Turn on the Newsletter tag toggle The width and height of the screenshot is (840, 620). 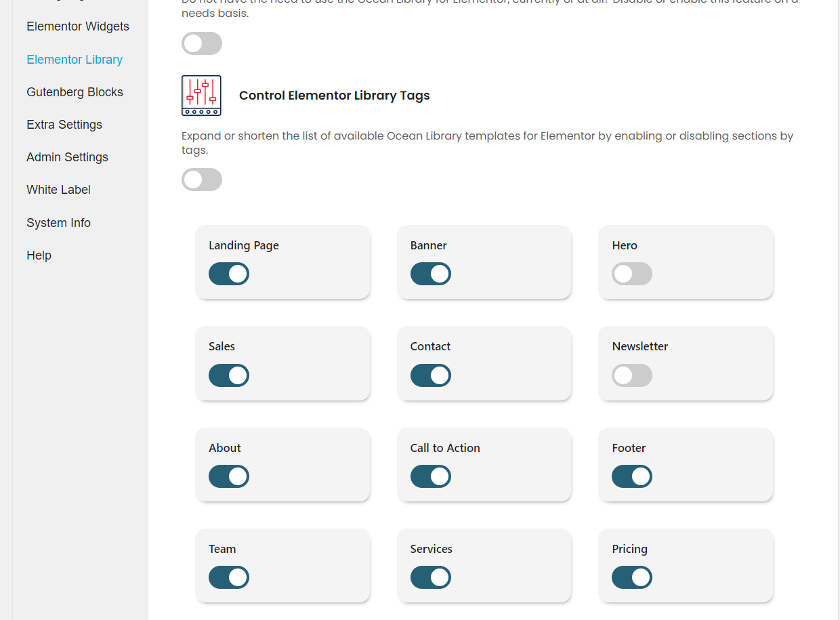(x=632, y=375)
